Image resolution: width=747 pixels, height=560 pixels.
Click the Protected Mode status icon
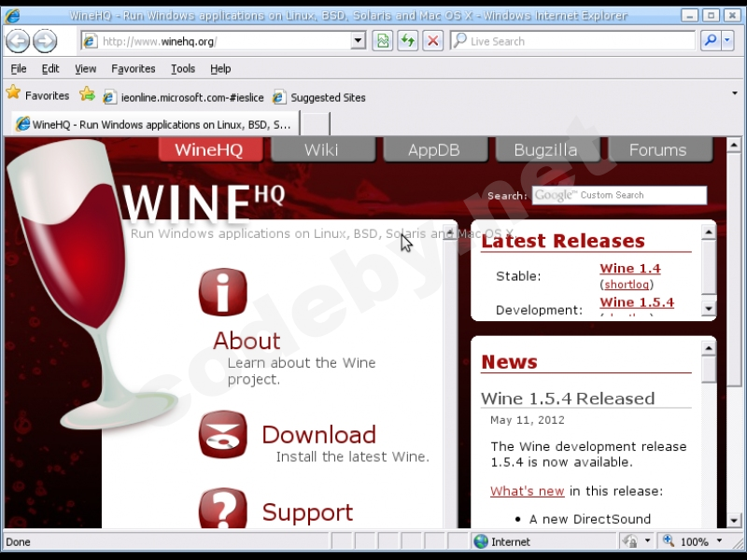pos(629,541)
